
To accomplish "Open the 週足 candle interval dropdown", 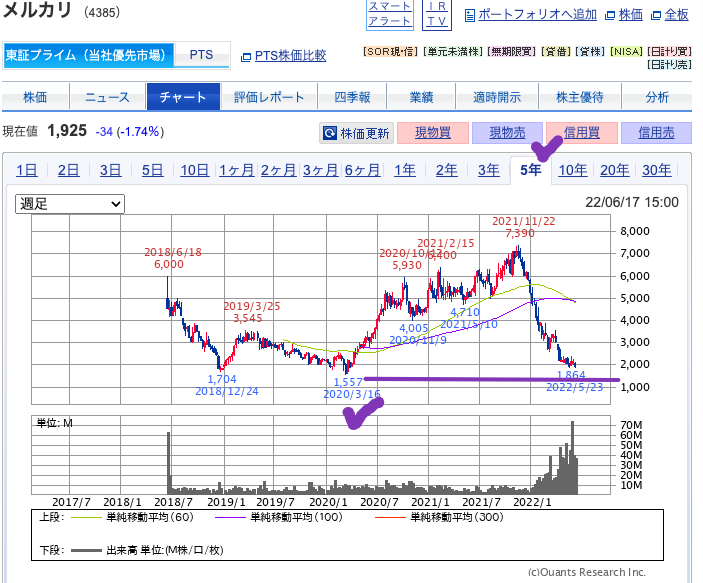I will (70, 204).
